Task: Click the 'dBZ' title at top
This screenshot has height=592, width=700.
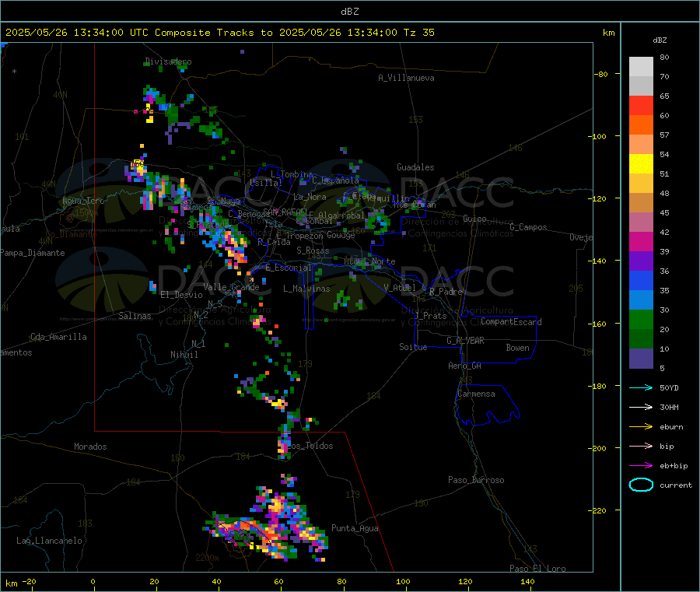Action: [349, 12]
